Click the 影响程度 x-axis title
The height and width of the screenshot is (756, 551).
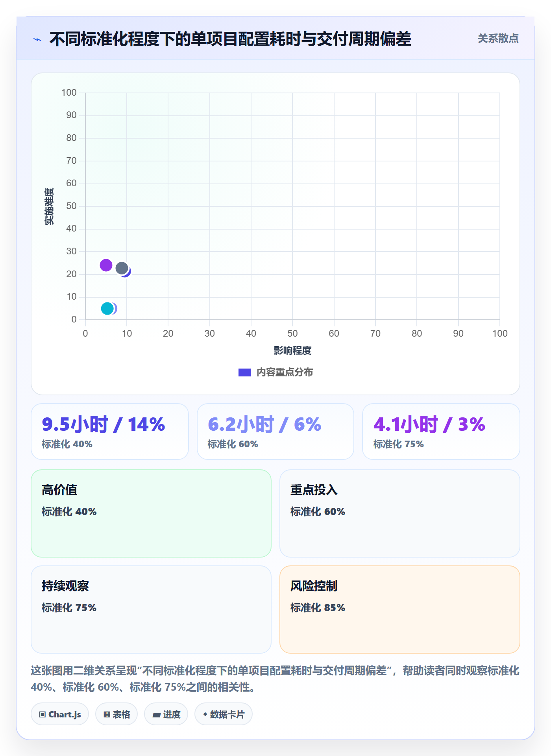click(x=292, y=350)
